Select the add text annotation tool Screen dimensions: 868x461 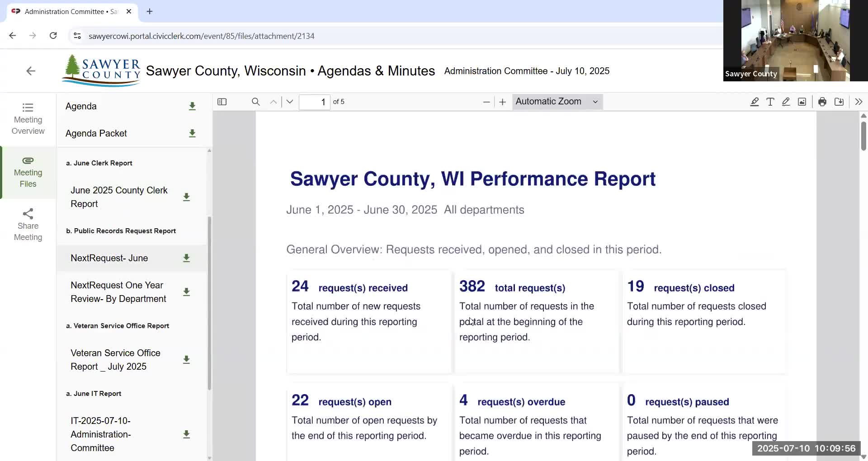770,102
